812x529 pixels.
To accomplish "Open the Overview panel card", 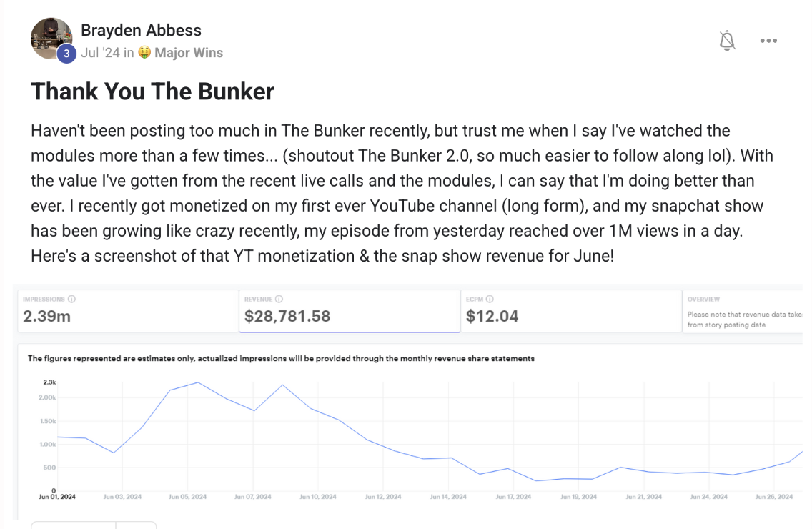I will point(743,311).
